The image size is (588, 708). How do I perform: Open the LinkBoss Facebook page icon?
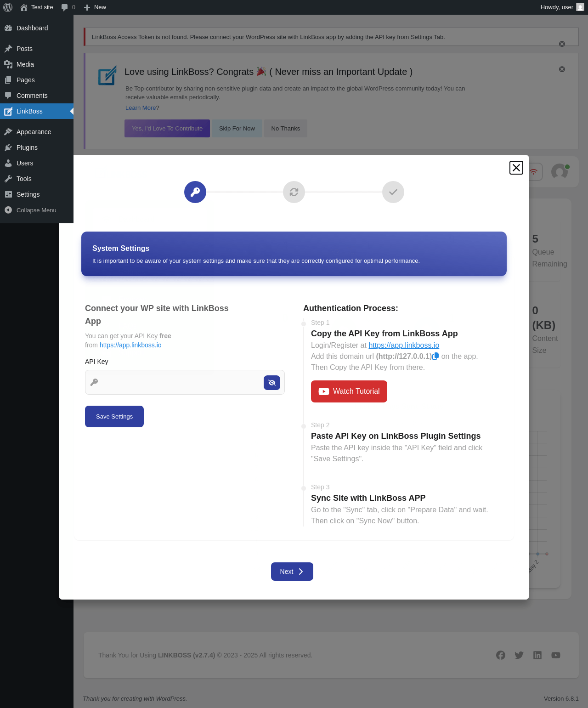coord(501,655)
